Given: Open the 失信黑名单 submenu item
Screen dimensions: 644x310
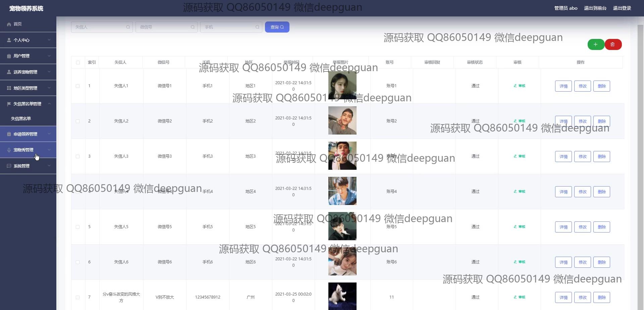Looking at the screenshot, I should pyautogui.click(x=21, y=119).
